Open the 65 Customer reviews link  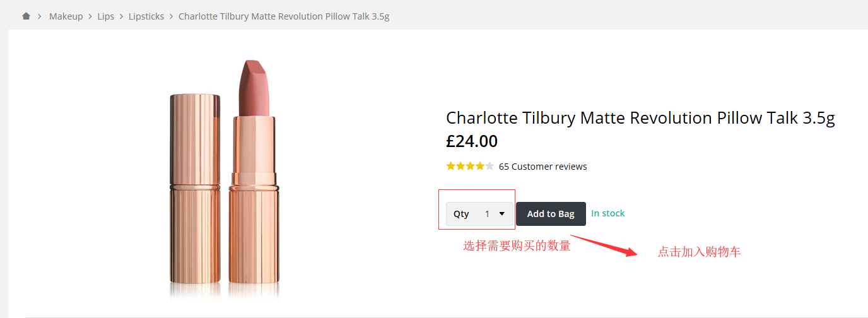[x=542, y=167]
